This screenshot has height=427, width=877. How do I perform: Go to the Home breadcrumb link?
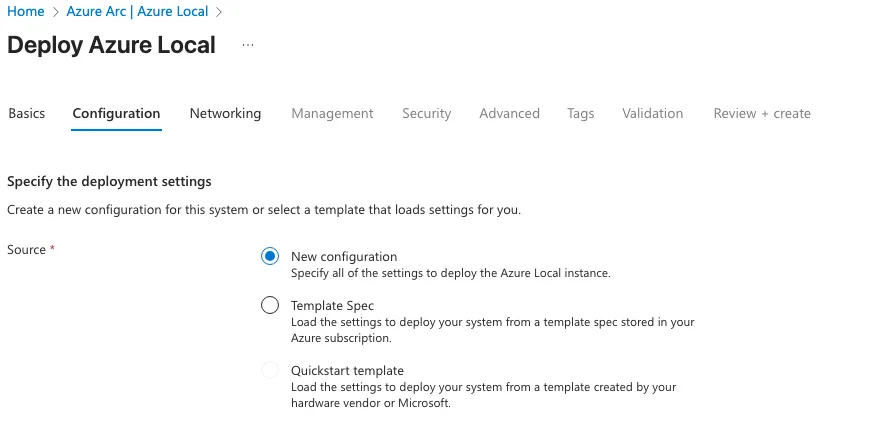coord(26,12)
